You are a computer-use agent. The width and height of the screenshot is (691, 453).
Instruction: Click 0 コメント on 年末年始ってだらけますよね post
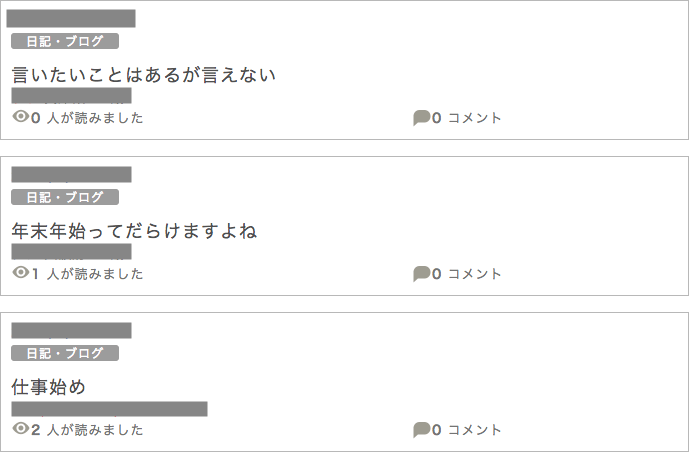pos(468,274)
